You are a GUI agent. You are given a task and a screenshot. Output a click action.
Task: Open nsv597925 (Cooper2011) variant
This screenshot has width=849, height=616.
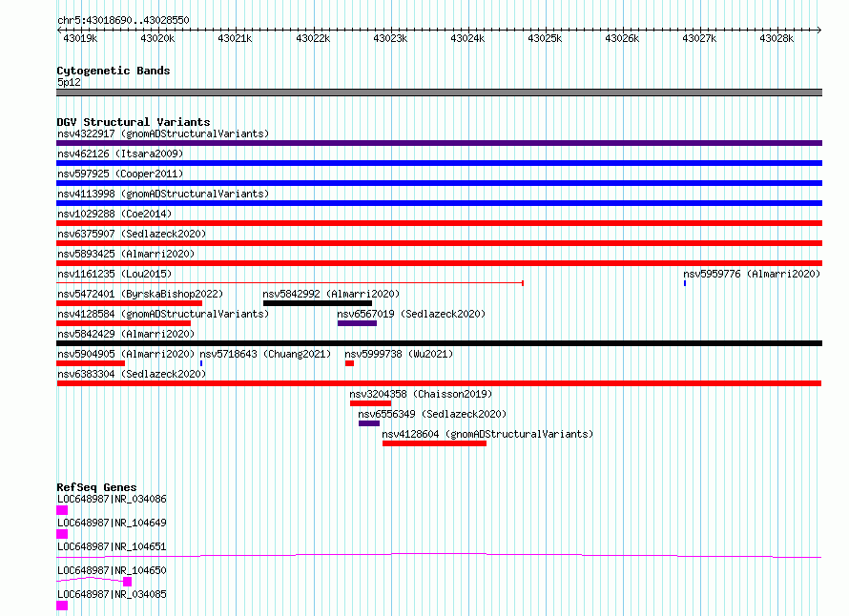click(x=120, y=174)
